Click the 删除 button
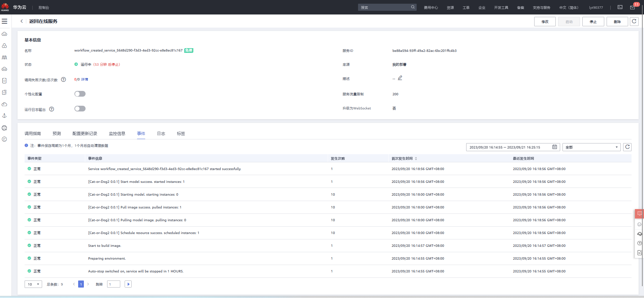The width and height of the screenshot is (644, 298). coord(617,22)
